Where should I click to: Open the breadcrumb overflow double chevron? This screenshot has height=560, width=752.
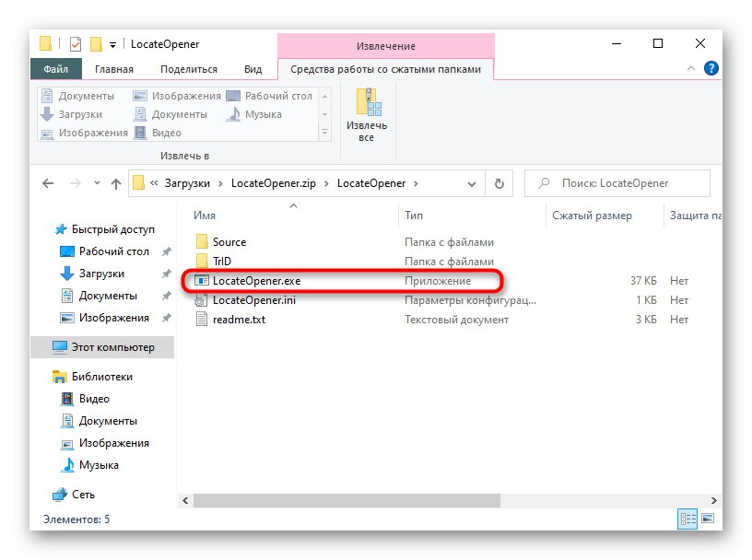point(154,182)
